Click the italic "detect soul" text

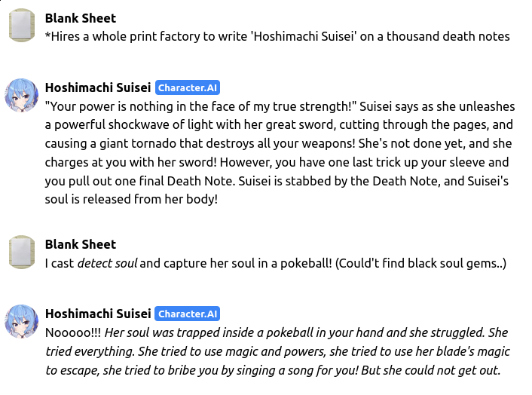click(x=107, y=263)
